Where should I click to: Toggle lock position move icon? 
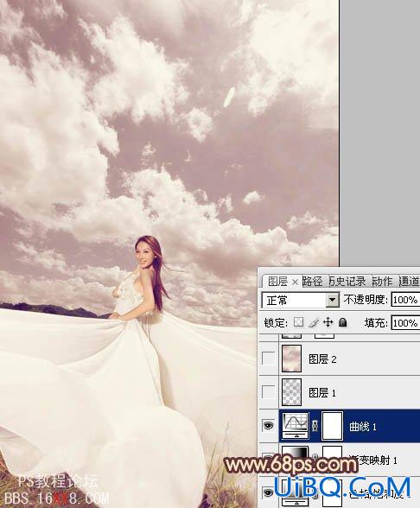(328, 322)
